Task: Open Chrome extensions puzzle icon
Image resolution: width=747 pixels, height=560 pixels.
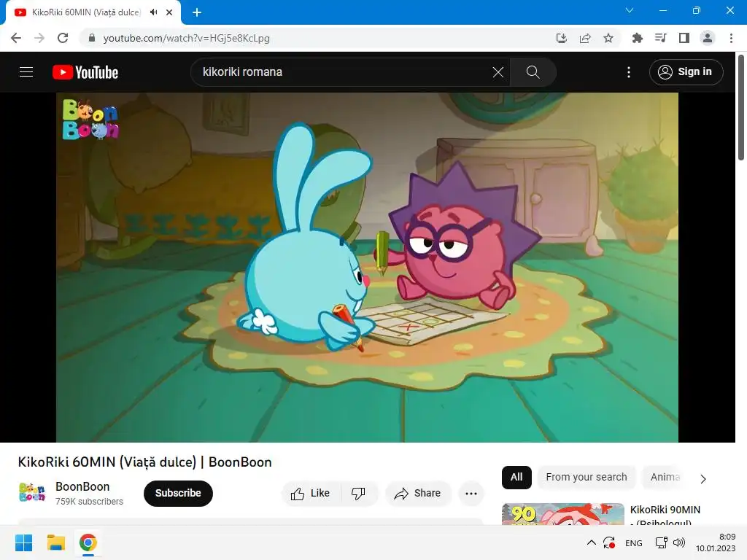Action: click(x=637, y=38)
